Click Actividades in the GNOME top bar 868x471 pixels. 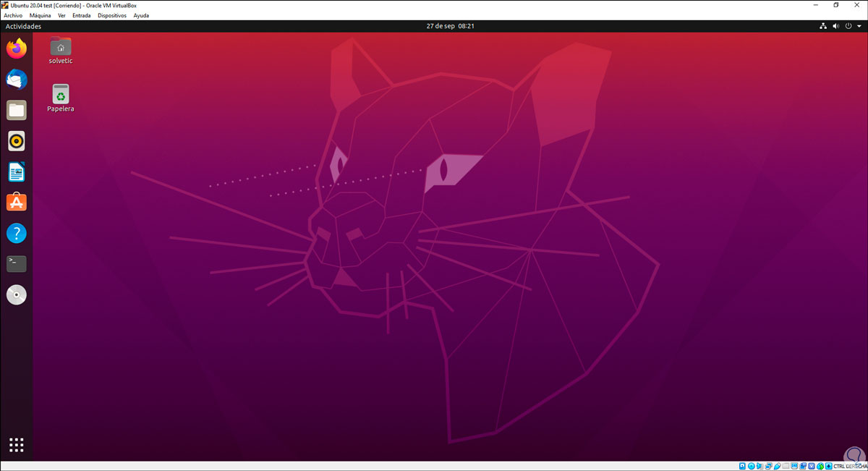(23, 26)
